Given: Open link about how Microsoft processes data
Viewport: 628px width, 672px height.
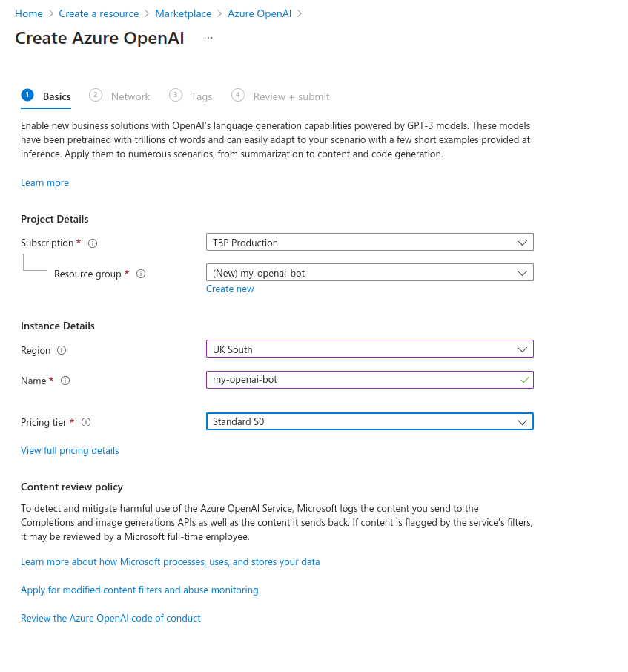Looking at the screenshot, I should [170, 562].
